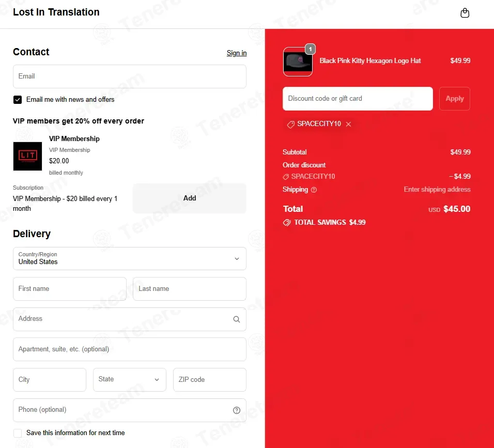Check Save this information for next time
Viewport: 494px width, 448px height.
[x=18, y=433]
